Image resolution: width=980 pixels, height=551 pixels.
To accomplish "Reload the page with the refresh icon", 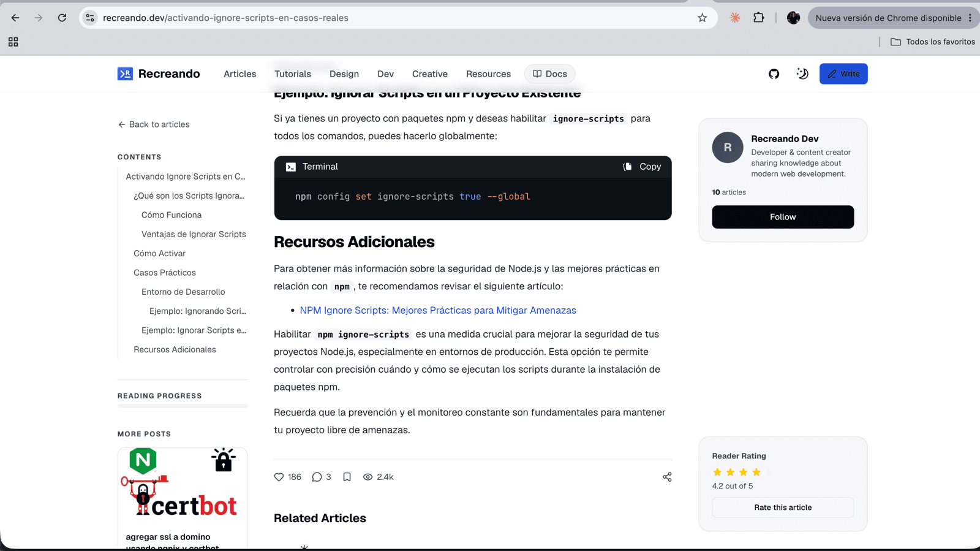I will (x=62, y=18).
